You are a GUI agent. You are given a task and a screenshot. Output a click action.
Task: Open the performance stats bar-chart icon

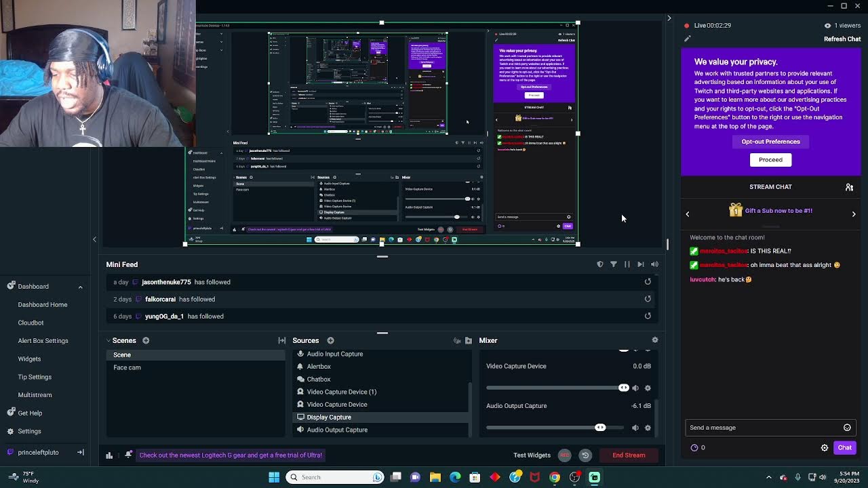point(109,455)
